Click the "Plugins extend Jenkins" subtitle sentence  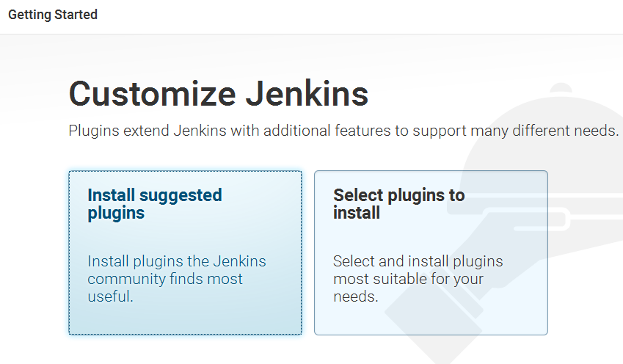(x=343, y=131)
